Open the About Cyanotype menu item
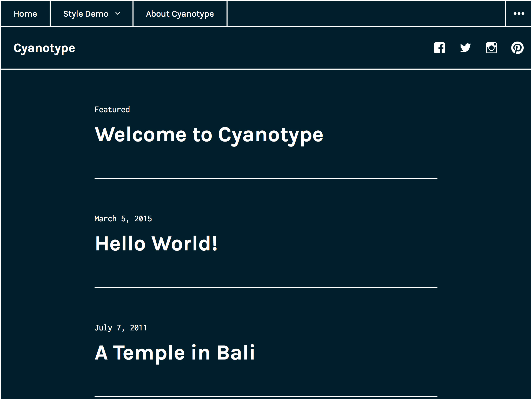Viewport: 532px width, 399px height. tap(180, 14)
